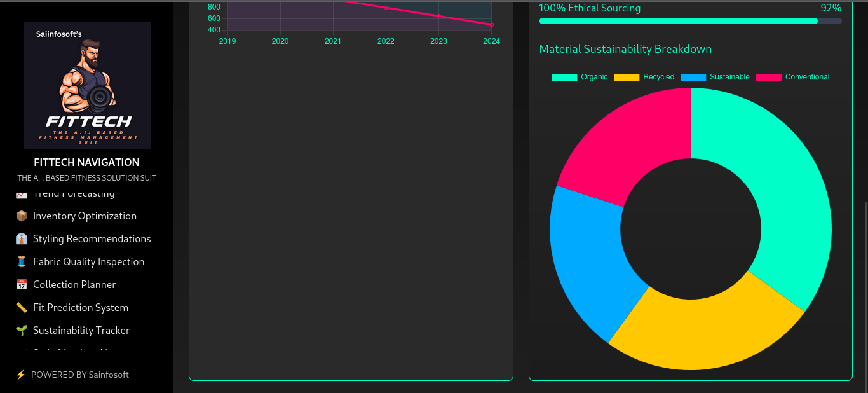This screenshot has height=393, width=868.
Task: Click the 2022 data point on the line chart
Action: tap(386, 8)
